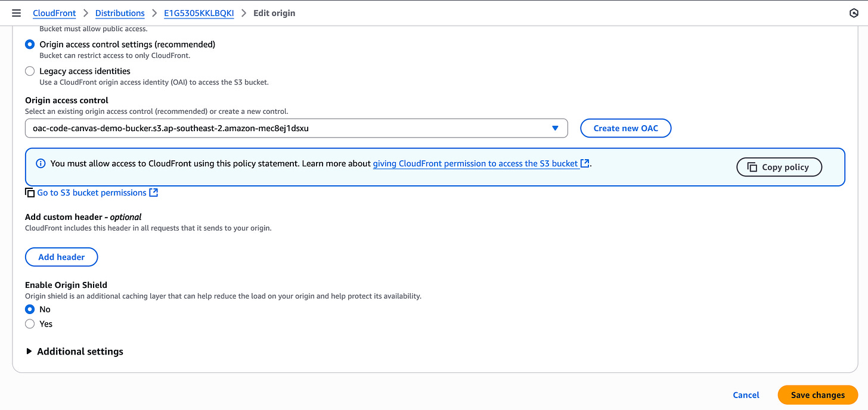Viewport: 868px width, 410px height.
Task: Open giving CloudFront permission to access link
Action: click(x=476, y=163)
